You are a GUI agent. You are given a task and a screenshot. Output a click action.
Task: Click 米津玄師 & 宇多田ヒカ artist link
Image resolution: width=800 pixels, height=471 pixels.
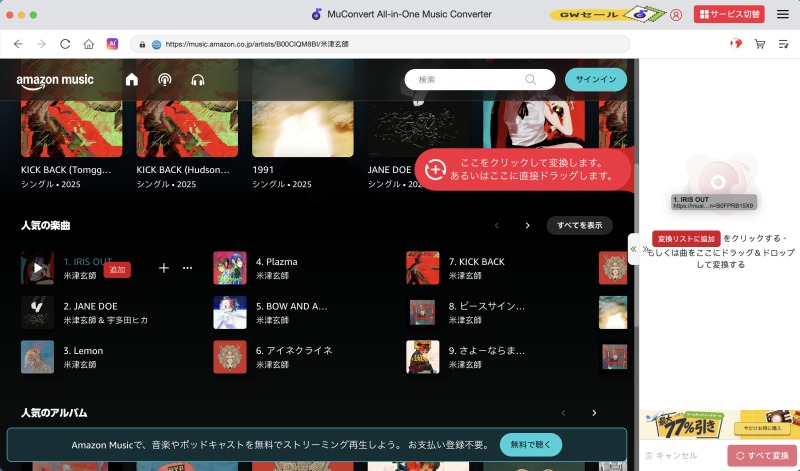point(106,320)
